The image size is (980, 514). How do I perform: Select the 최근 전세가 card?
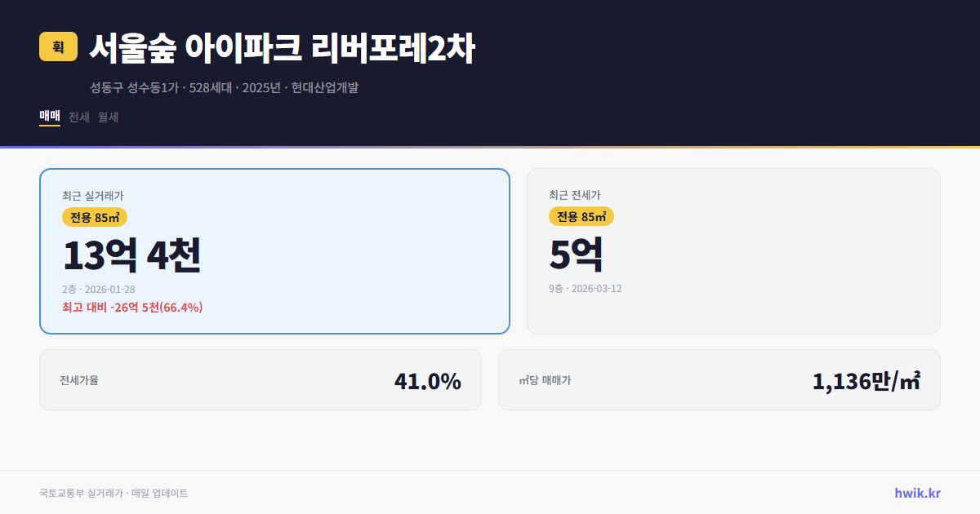coord(733,251)
